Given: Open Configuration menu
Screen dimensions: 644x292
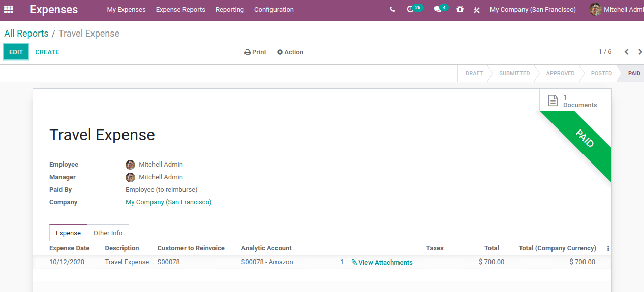Looking at the screenshot, I should (274, 10).
